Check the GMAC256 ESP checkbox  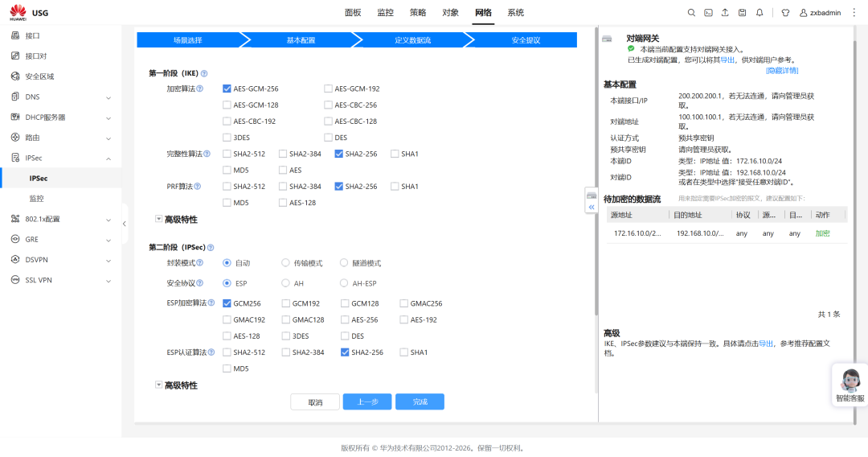[x=403, y=303]
